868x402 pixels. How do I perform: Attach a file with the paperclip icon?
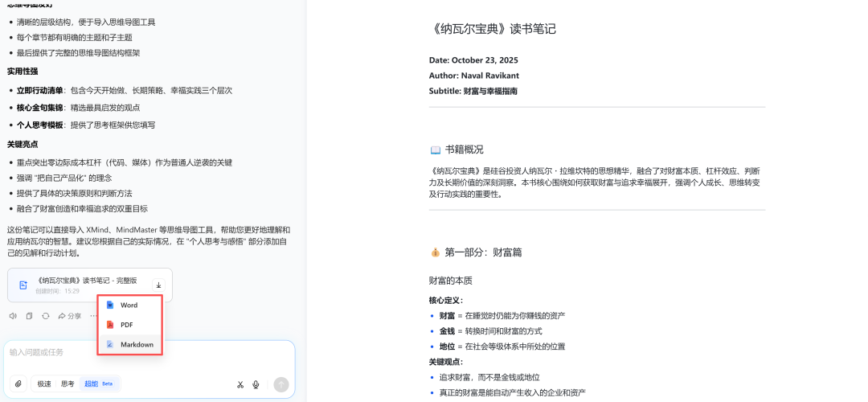tap(18, 384)
